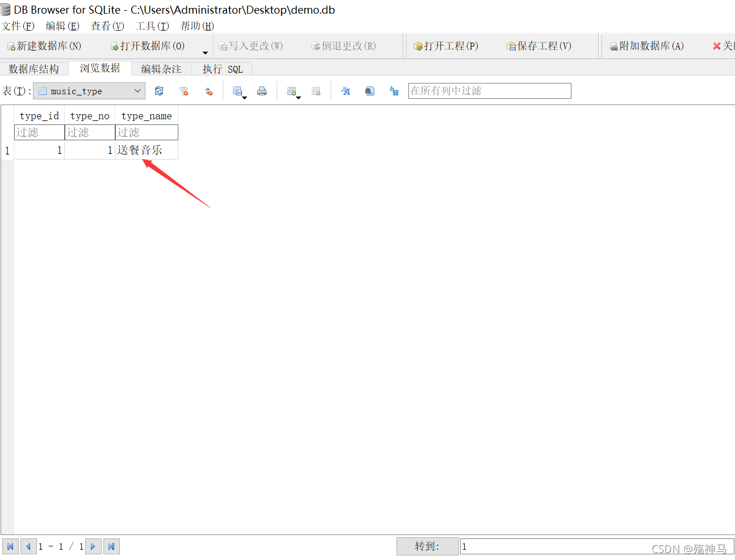
Task: Click 写入更改 toolbar button
Action: [250, 46]
